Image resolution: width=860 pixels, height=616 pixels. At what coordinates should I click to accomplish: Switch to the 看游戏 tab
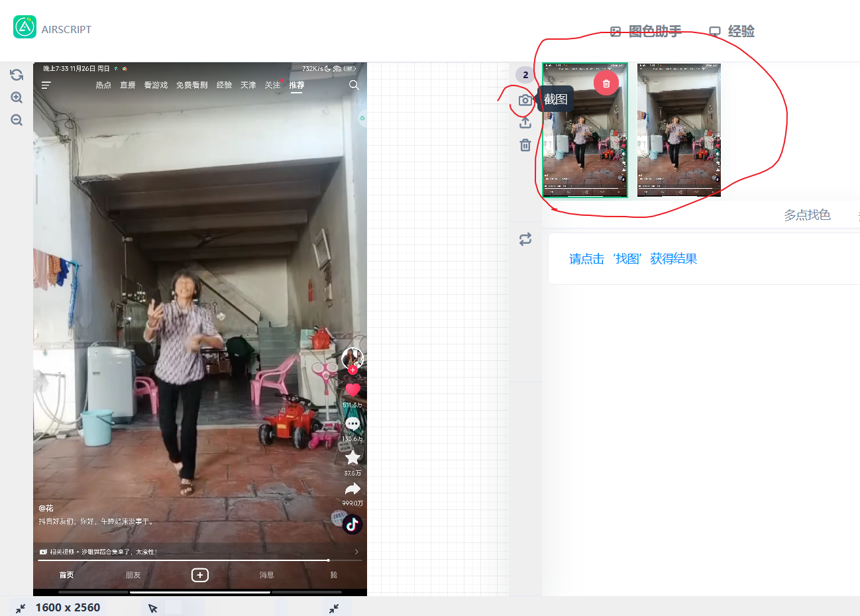tap(156, 85)
